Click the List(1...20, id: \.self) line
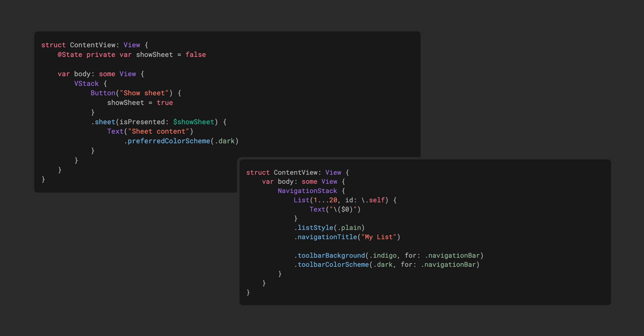Screen dimensions: 644x336 (345, 200)
